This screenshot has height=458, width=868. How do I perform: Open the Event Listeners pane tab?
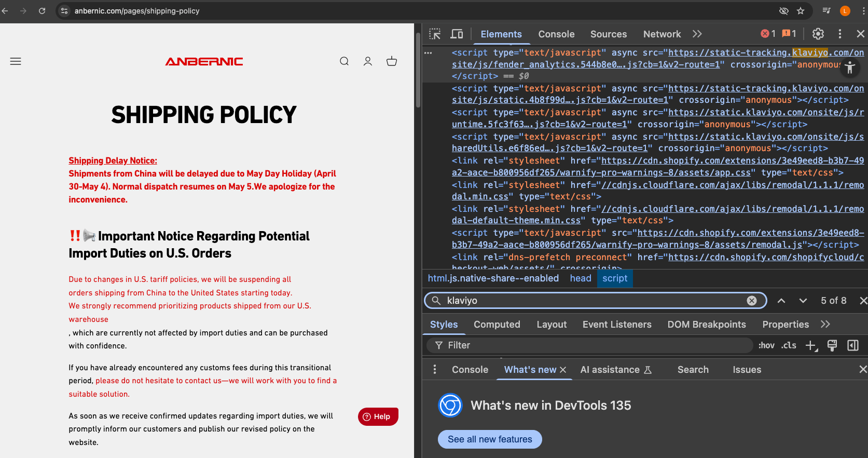pos(617,325)
